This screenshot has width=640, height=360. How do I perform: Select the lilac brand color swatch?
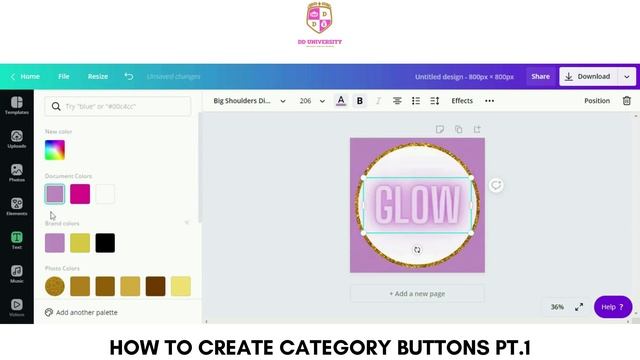point(55,243)
